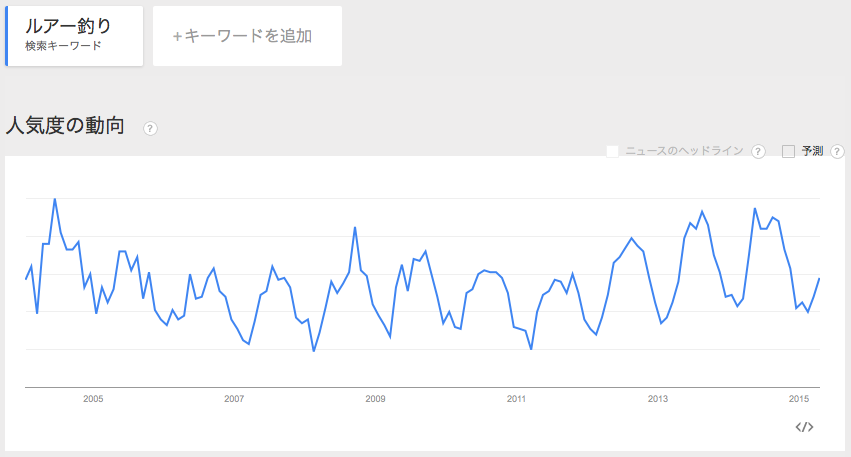Open help icon beside 予測 checkbox
Image resolution: width=851 pixels, height=457 pixels.
click(x=837, y=151)
